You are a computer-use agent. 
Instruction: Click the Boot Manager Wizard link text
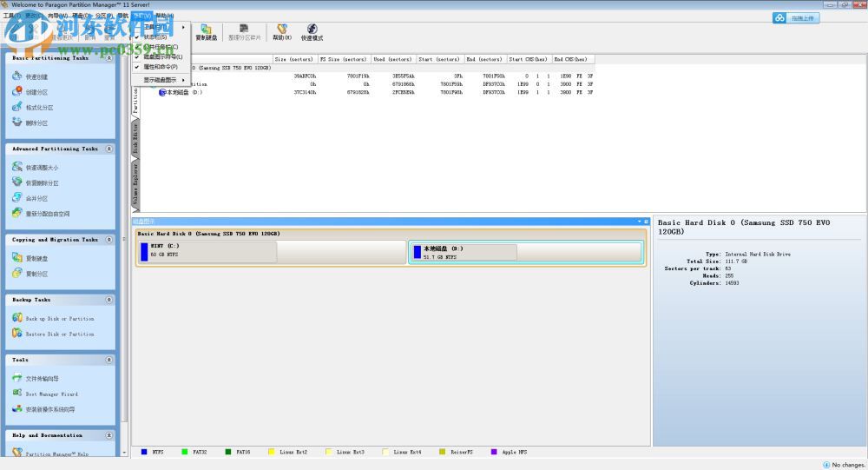(x=51, y=394)
